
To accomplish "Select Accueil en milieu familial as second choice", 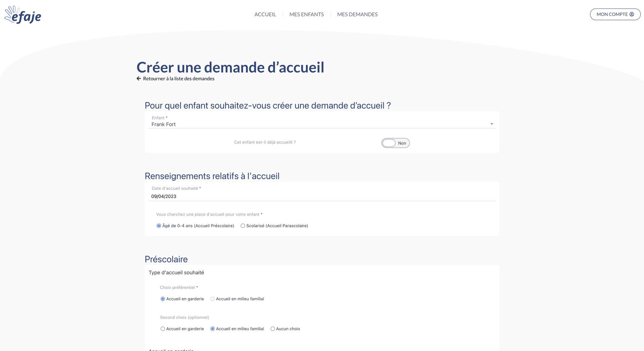I will pos(213,329).
